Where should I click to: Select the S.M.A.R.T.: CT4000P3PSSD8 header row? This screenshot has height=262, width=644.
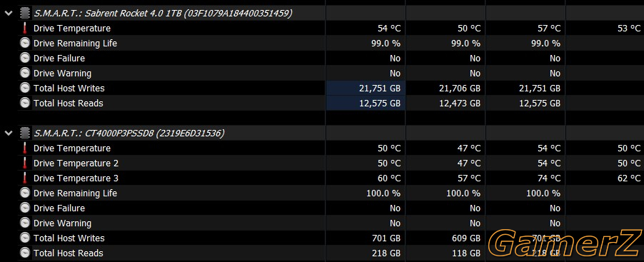pyautogui.click(x=129, y=133)
